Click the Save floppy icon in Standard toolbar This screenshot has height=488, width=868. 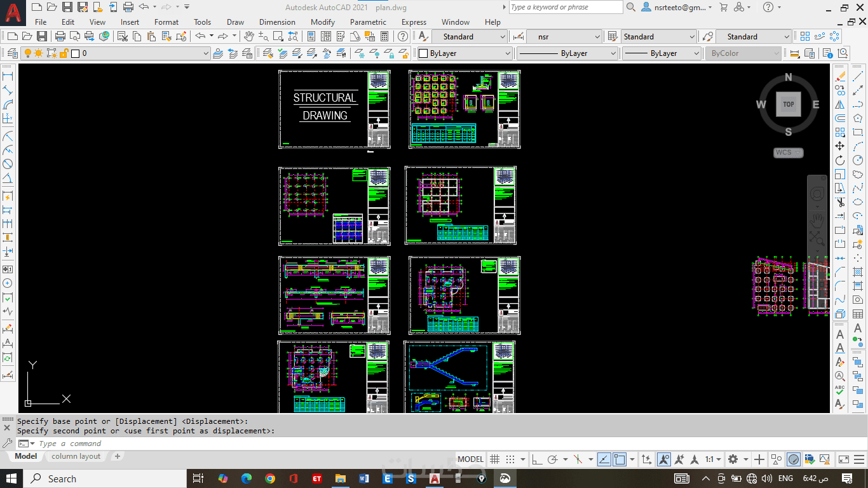41,36
